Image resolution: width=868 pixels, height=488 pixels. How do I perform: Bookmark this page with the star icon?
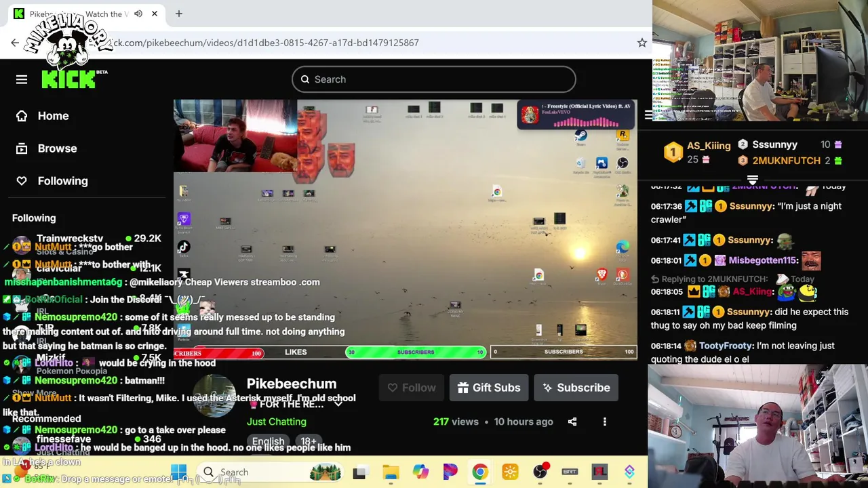tap(642, 43)
